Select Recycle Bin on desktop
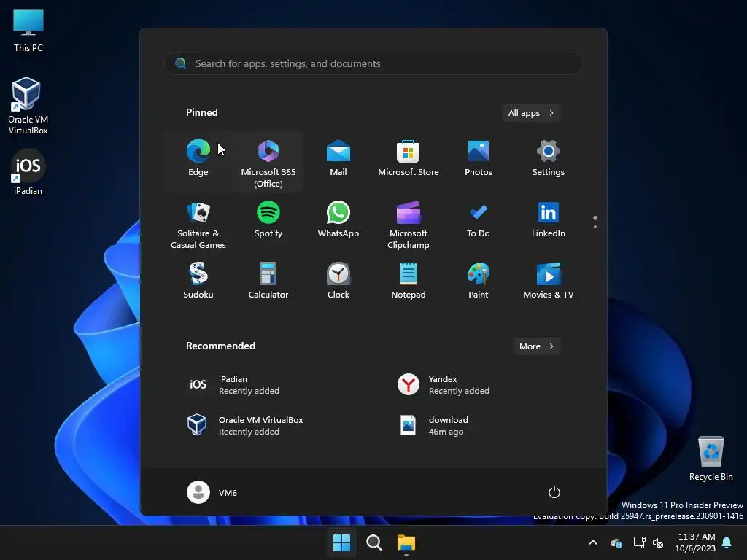The width and height of the screenshot is (747, 560). pos(711,459)
